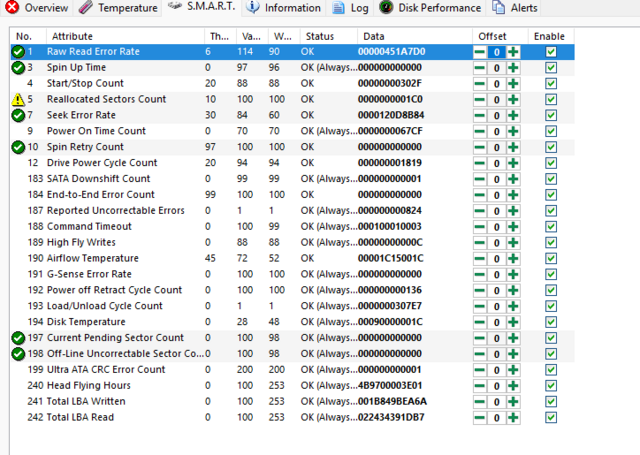
Task: Click offset value field for Power off Retract Cycle
Action: coord(497,291)
